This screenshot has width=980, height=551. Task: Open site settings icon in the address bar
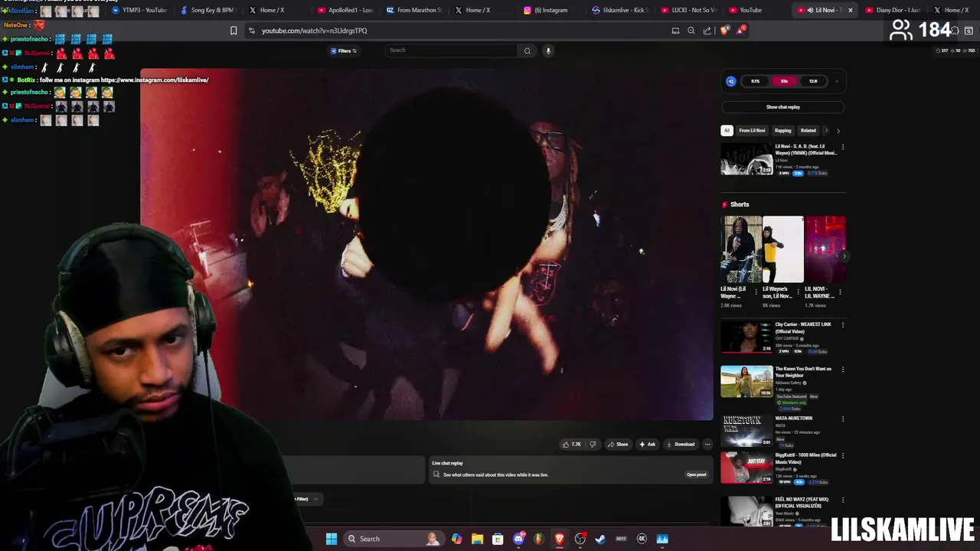[x=251, y=31]
